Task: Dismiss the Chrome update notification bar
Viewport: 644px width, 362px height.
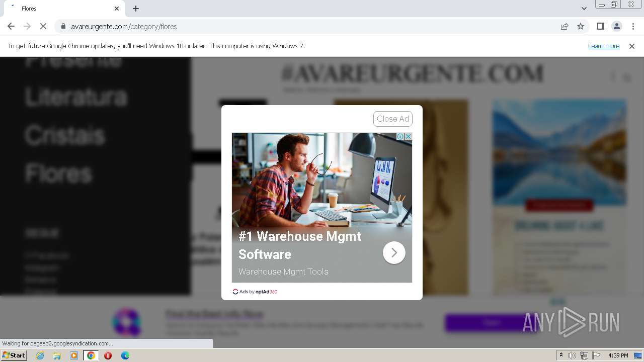Action: [632, 46]
